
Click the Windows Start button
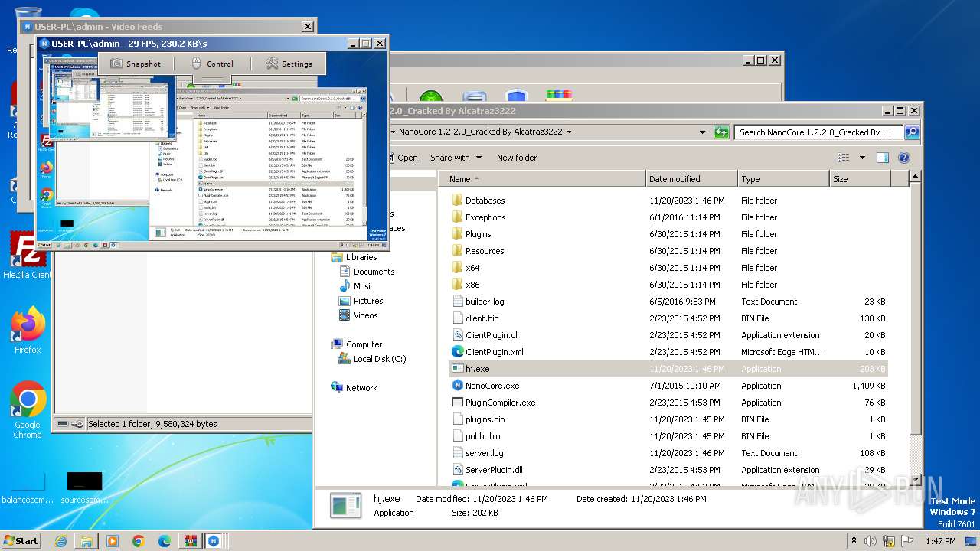21,540
